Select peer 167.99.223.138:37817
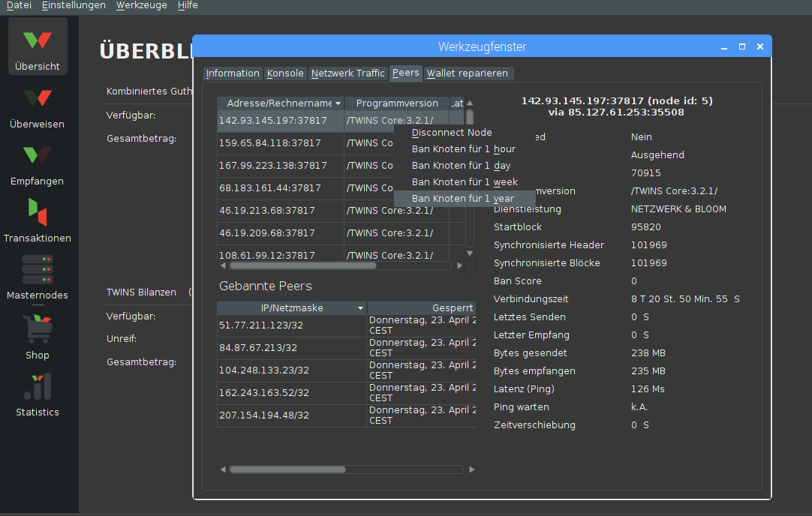Screen dimensions: 812x516 click(x=281, y=166)
